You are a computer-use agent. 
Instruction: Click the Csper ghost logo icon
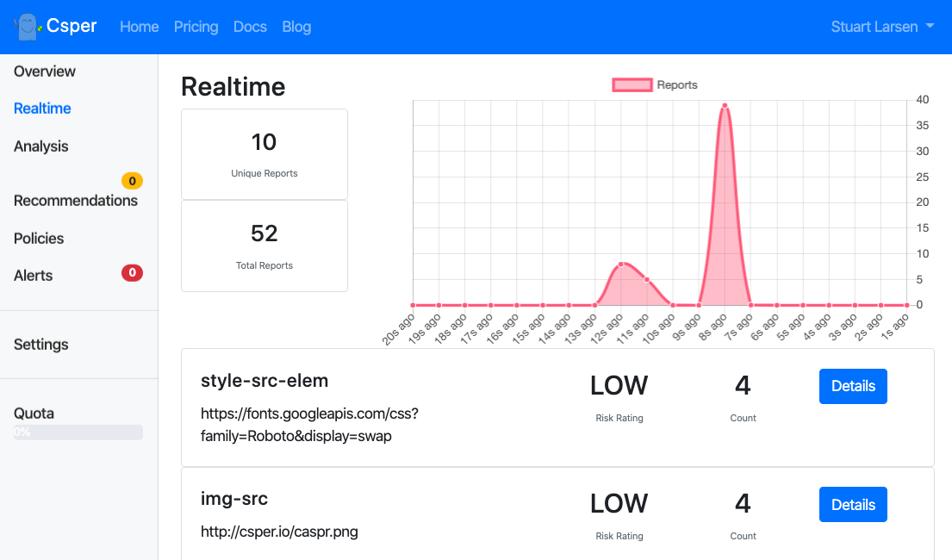coord(28,27)
